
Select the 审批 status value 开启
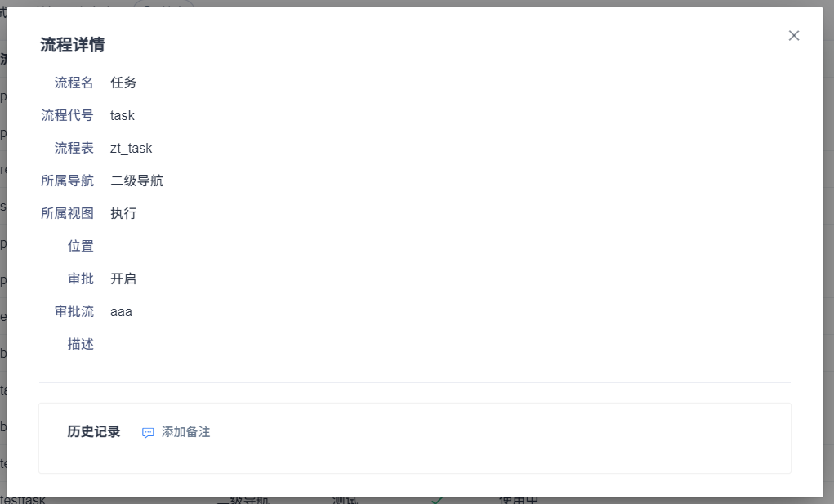tap(123, 279)
